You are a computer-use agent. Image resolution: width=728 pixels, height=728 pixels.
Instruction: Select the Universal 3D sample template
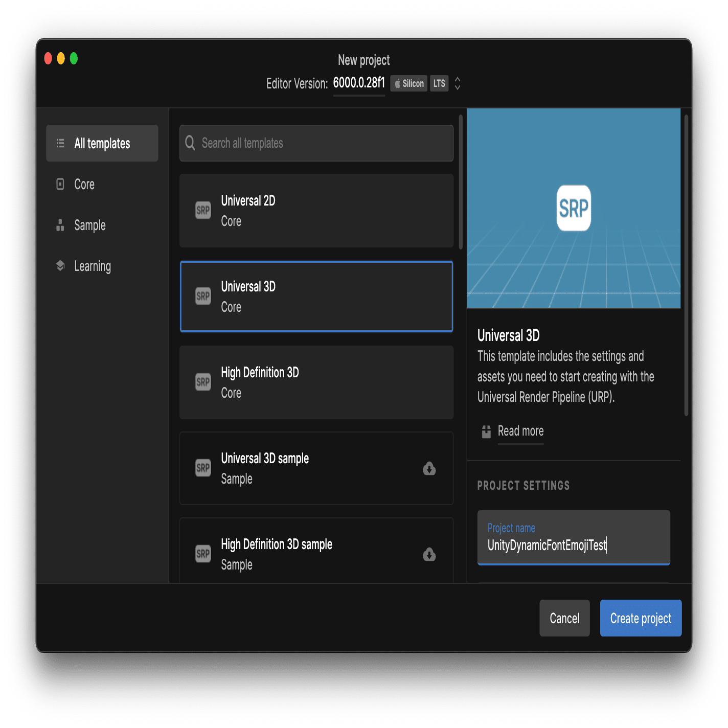pos(316,468)
